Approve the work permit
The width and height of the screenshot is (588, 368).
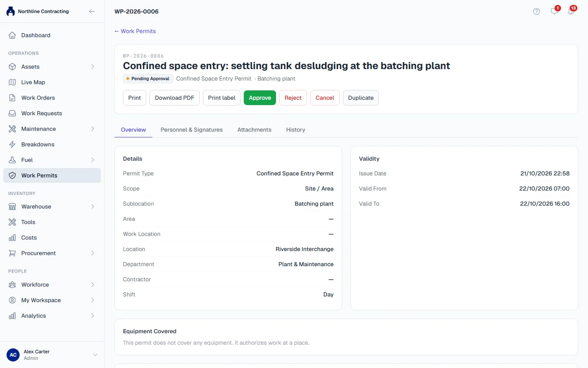pyautogui.click(x=260, y=98)
